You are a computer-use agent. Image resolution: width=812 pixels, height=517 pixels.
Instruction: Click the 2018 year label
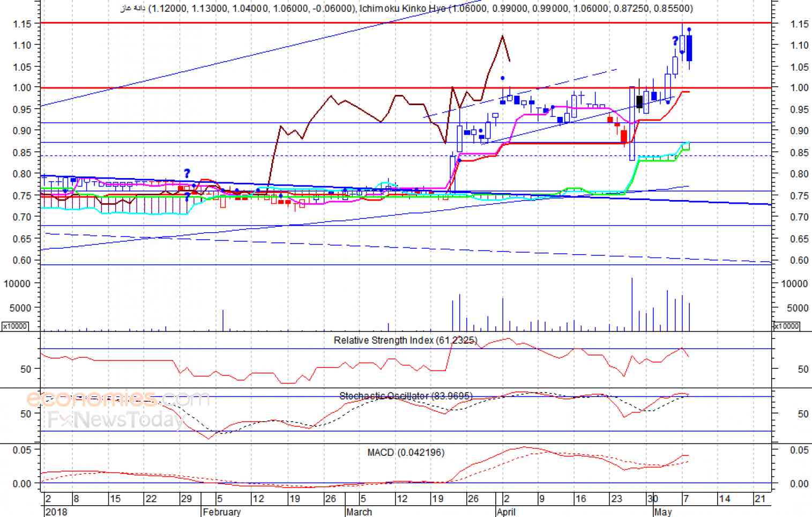[x=56, y=512]
